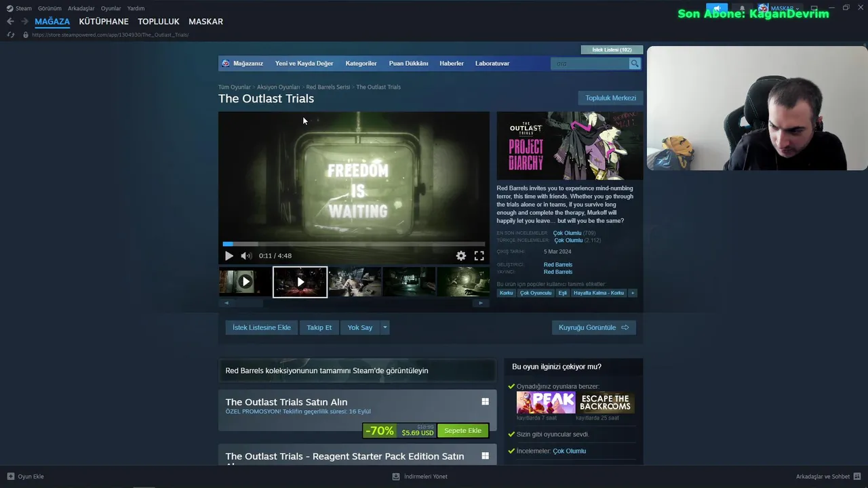Viewport: 868px width, 488px height.
Task: Reload the page with the refresh icon
Action: pyautogui.click(x=10, y=35)
